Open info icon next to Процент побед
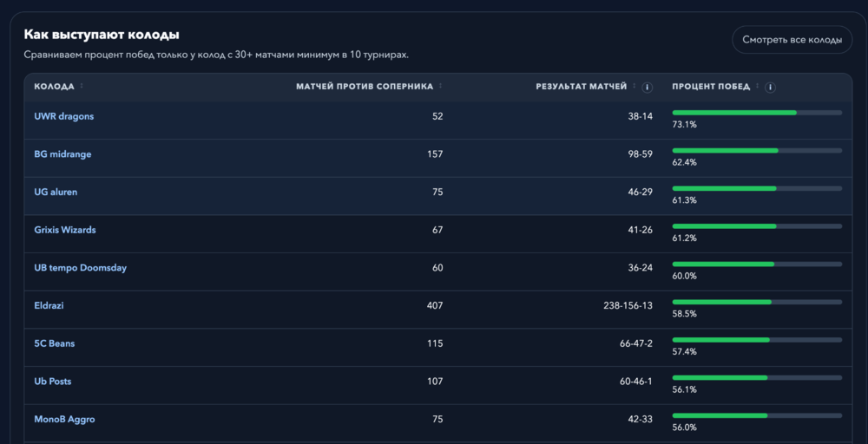This screenshot has height=444, width=868. (770, 88)
